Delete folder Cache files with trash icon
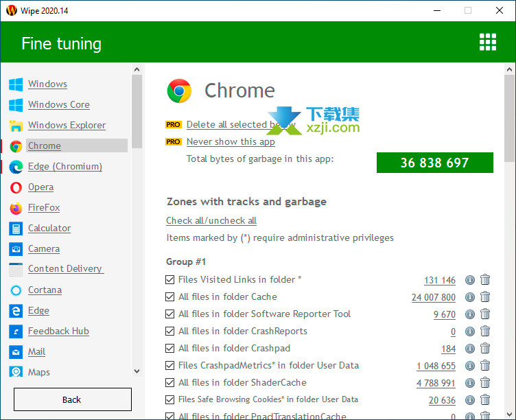This screenshot has height=420, width=516. pyautogui.click(x=485, y=297)
